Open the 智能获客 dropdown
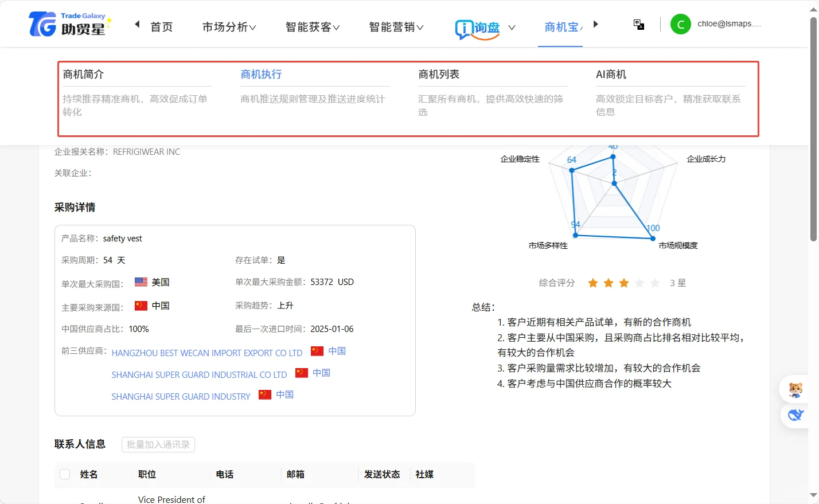 312,26
